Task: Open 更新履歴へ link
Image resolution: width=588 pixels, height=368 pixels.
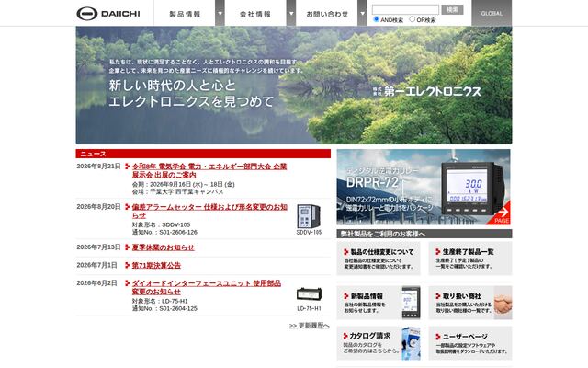Action: [x=310, y=326]
